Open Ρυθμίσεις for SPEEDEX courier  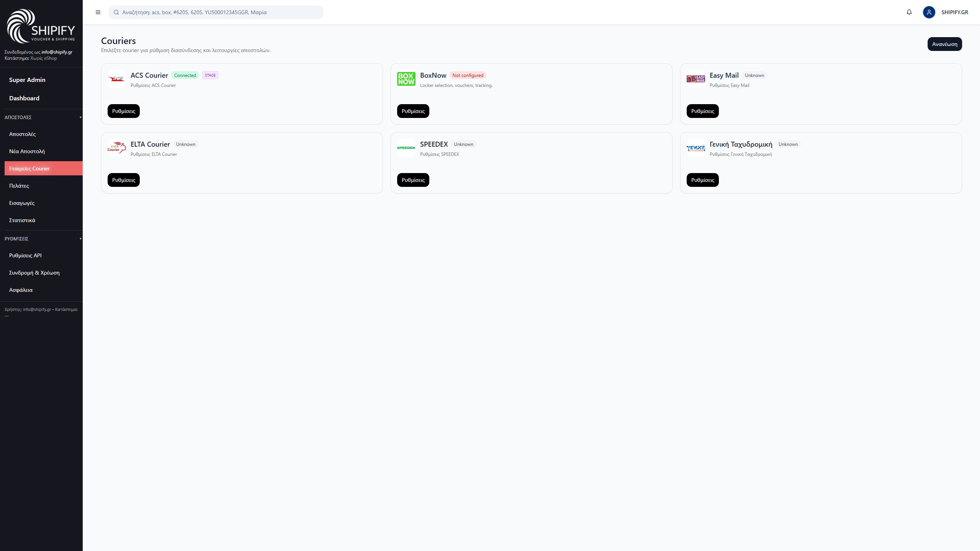413,180
